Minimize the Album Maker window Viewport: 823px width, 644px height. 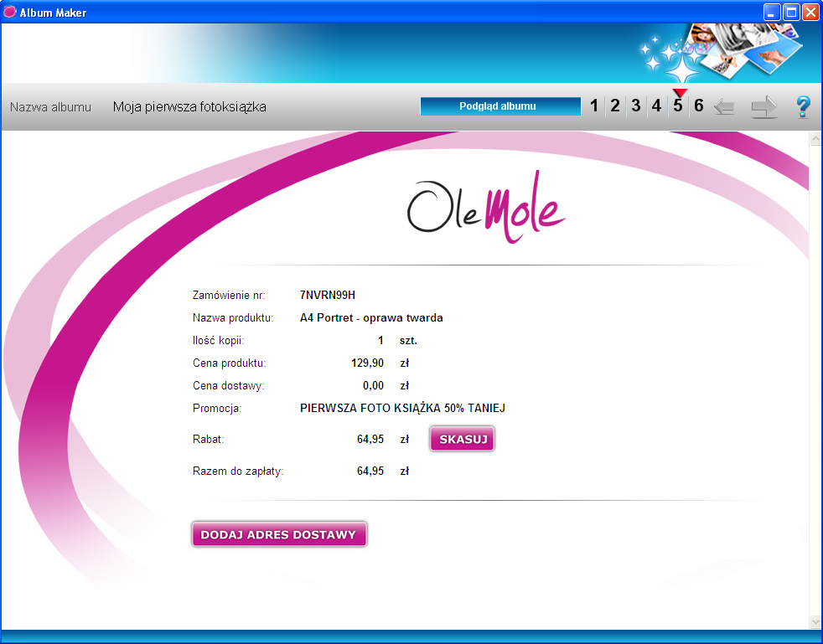click(x=771, y=12)
